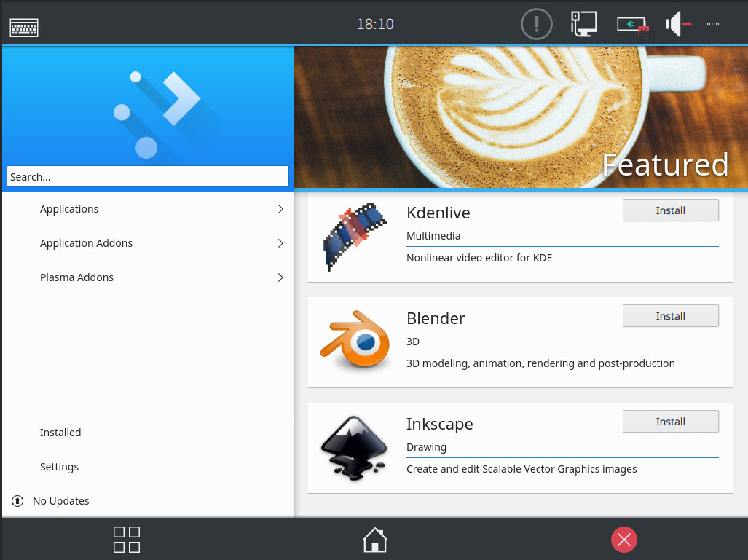Focus the Search field
The image size is (748, 560).
(x=148, y=176)
